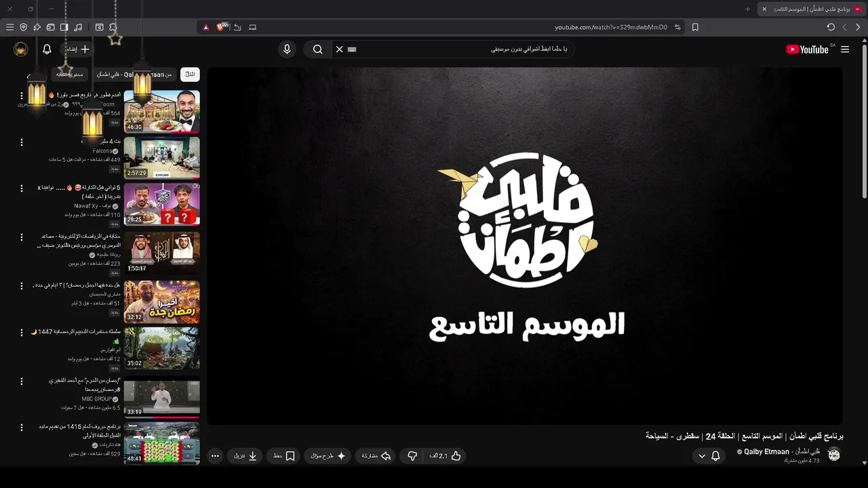Open Falcons channel name link
Viewport: 868px width, 488px height.
(x=102, y=151)
